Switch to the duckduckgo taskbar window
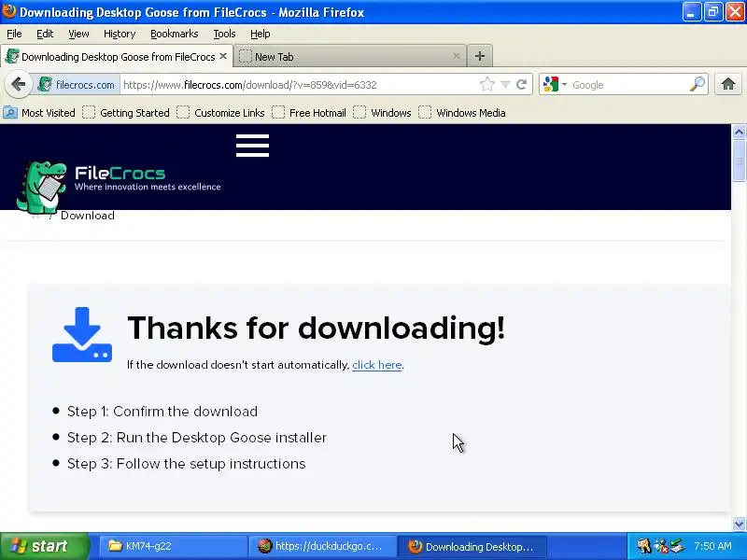The image size is (747, 560). point(322,546)
